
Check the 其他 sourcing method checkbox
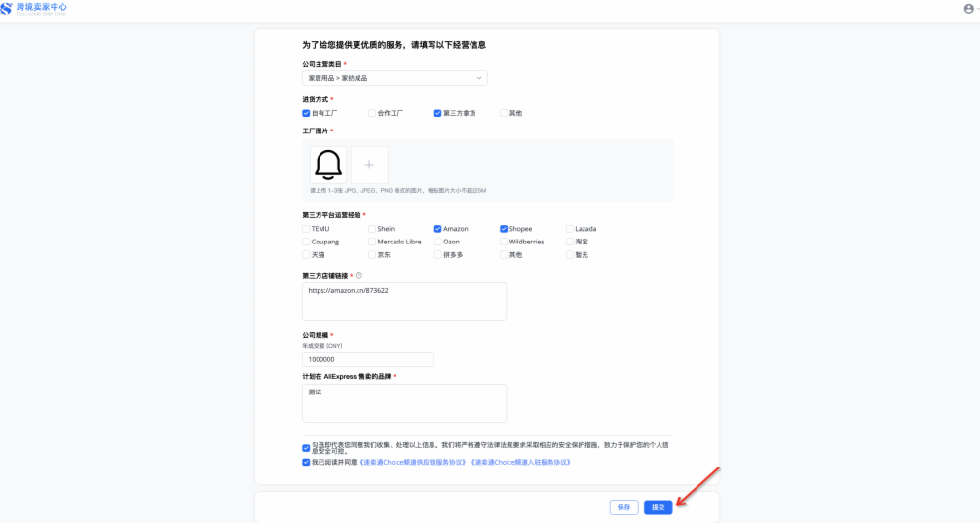click(x=504, y=113)
